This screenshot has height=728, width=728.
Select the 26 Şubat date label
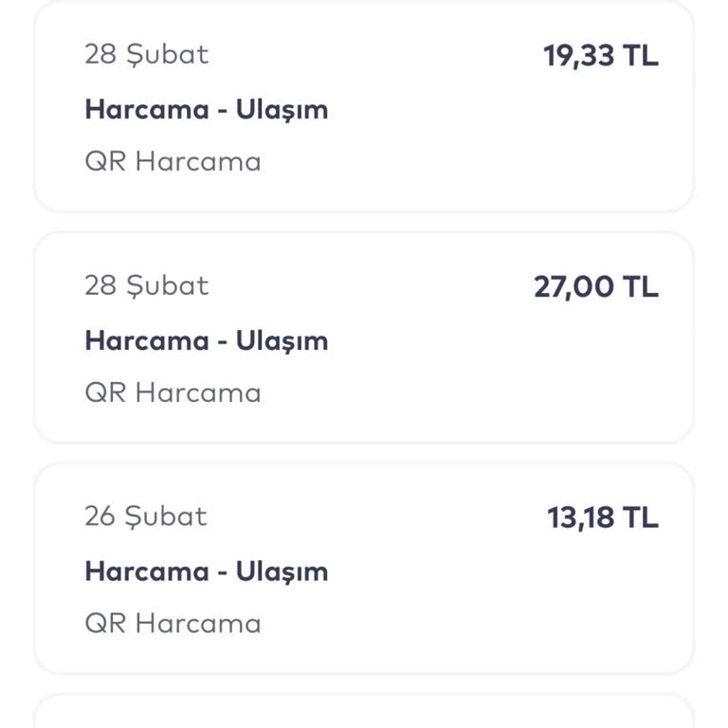tap(146, 517)
